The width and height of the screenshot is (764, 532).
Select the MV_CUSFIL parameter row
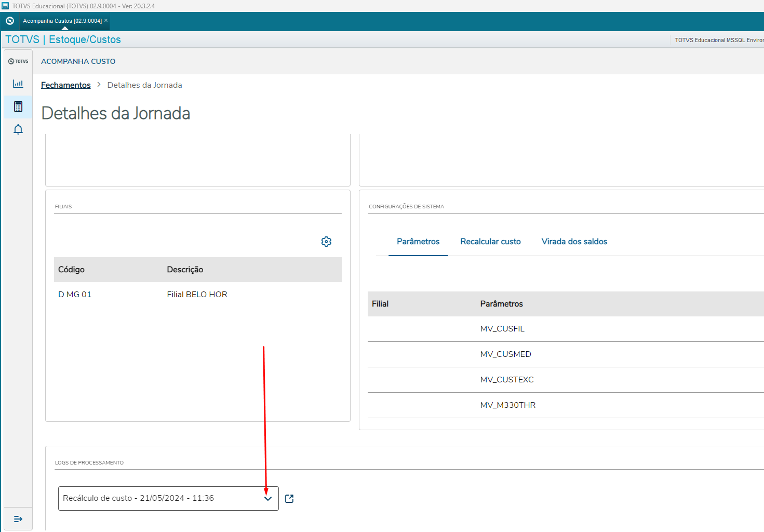pyautogui.click(x=566, y=329)
